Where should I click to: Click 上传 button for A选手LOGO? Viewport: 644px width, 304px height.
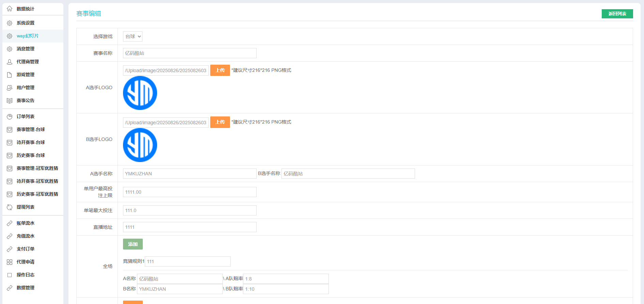(220, 70)
